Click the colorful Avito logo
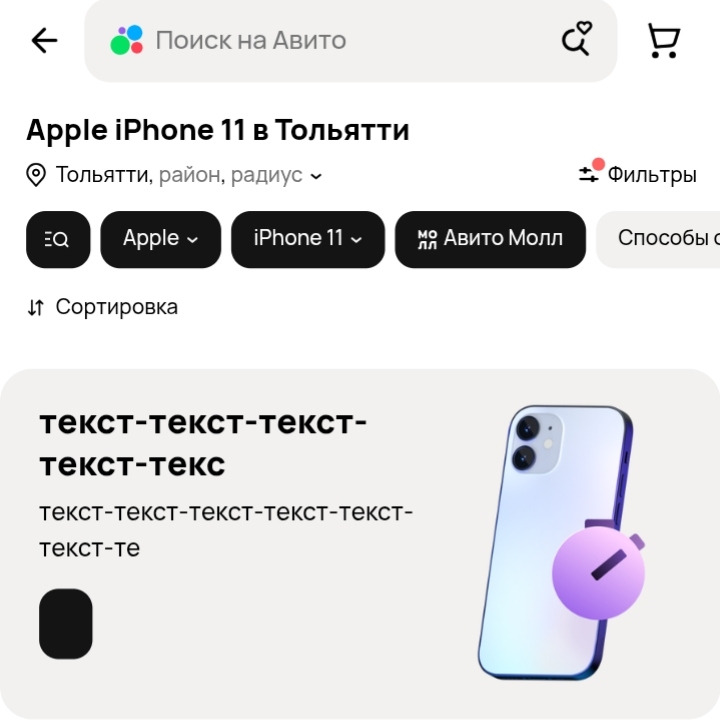720x720 pixels. tap(127, 40)
